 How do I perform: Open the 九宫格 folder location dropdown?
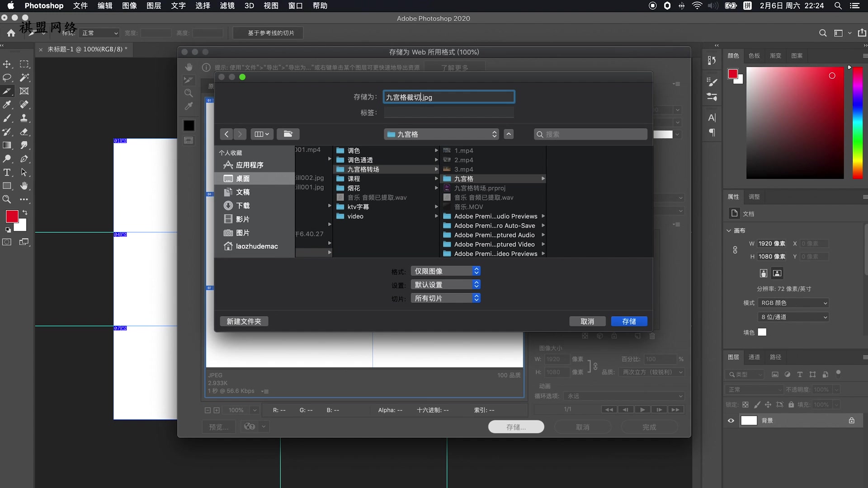(442, 134)
